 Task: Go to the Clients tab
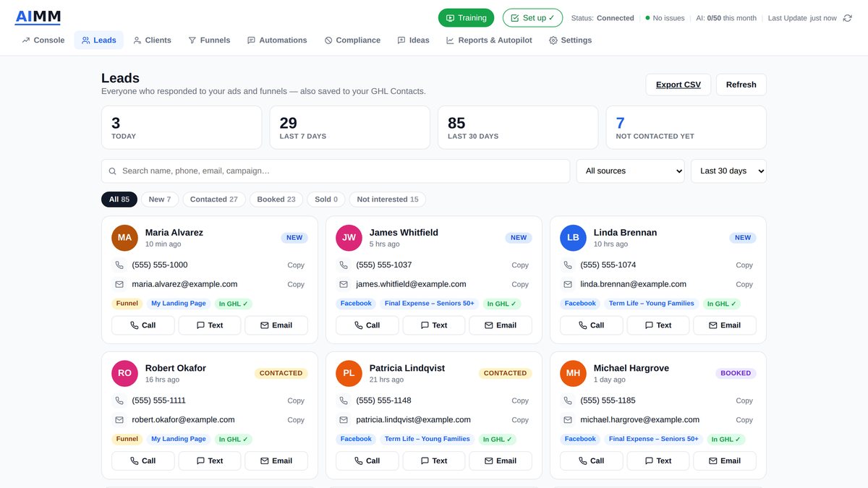coord(153,40)
